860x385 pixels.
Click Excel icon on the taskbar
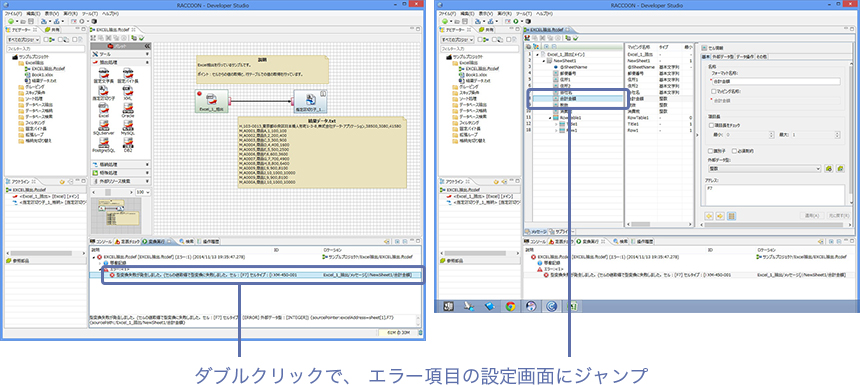572,307
